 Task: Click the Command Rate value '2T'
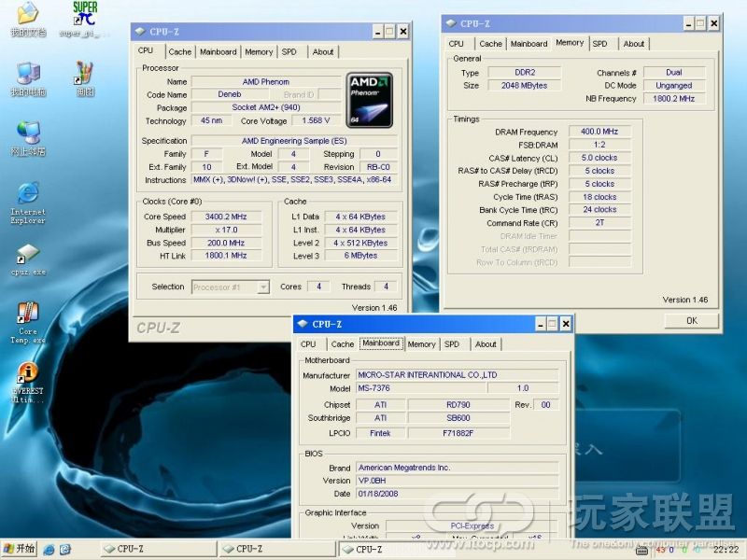pyautogui.click(x=599, y=223)
